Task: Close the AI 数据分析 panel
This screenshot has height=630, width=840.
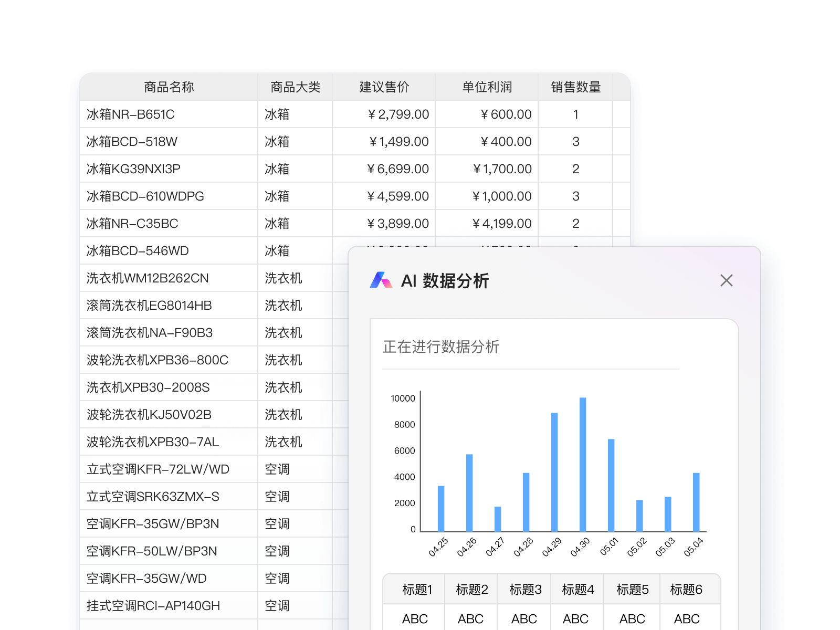Action: click(x=727, y=280)
